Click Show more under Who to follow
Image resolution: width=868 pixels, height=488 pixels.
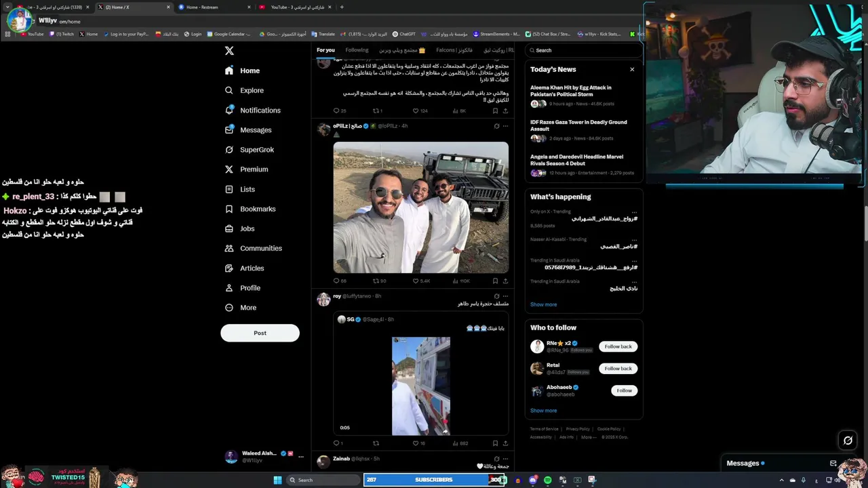tap(543, 411)
